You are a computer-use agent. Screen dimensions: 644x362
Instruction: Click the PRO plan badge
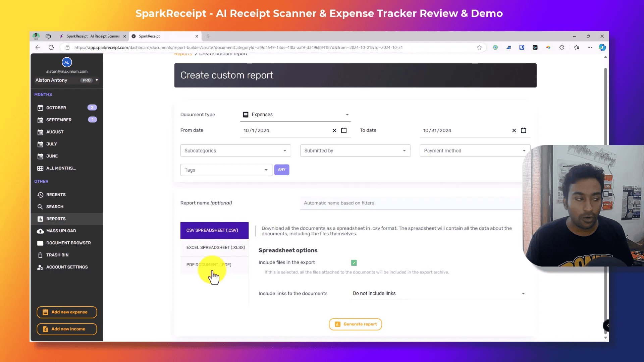[x=87, y=80]
